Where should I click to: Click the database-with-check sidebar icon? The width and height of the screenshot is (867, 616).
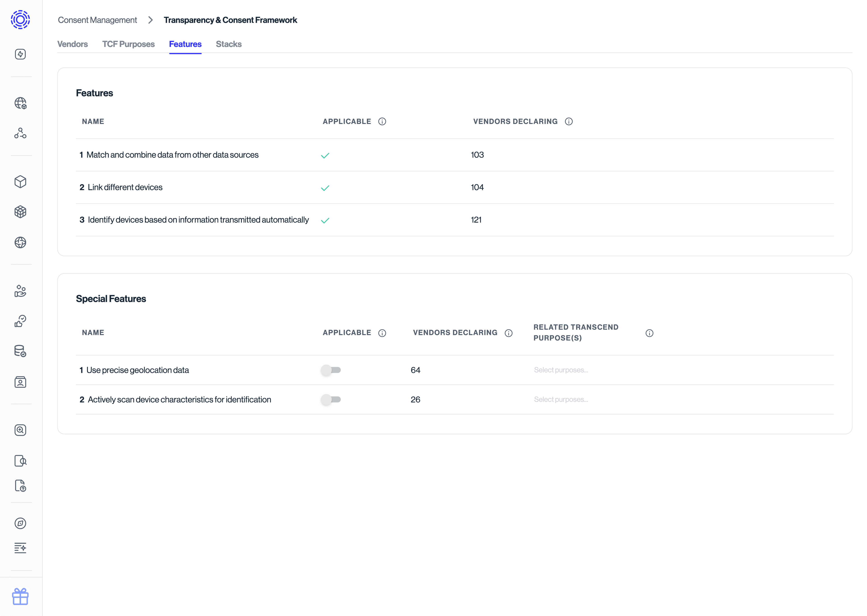(20, 351)
